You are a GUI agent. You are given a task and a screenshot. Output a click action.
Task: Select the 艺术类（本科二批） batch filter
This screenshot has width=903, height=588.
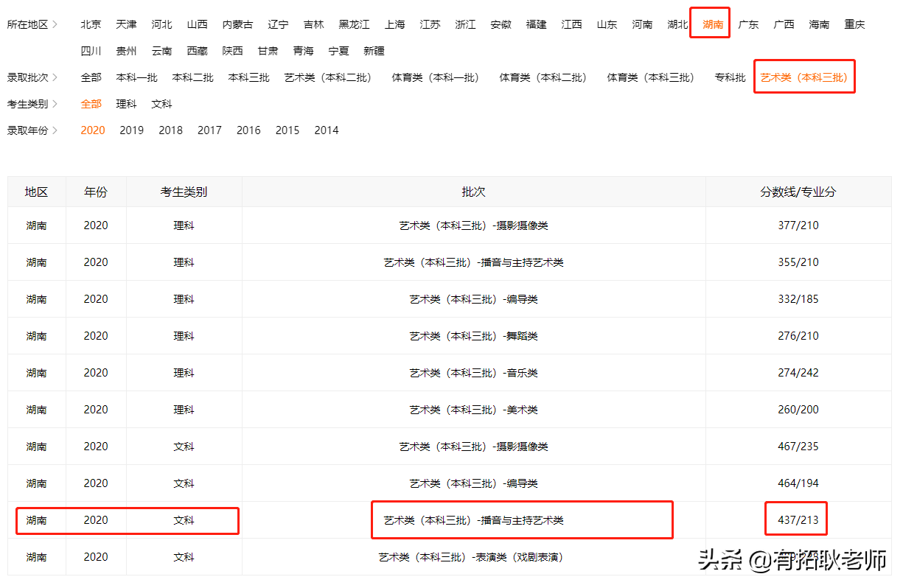(327, 77)
